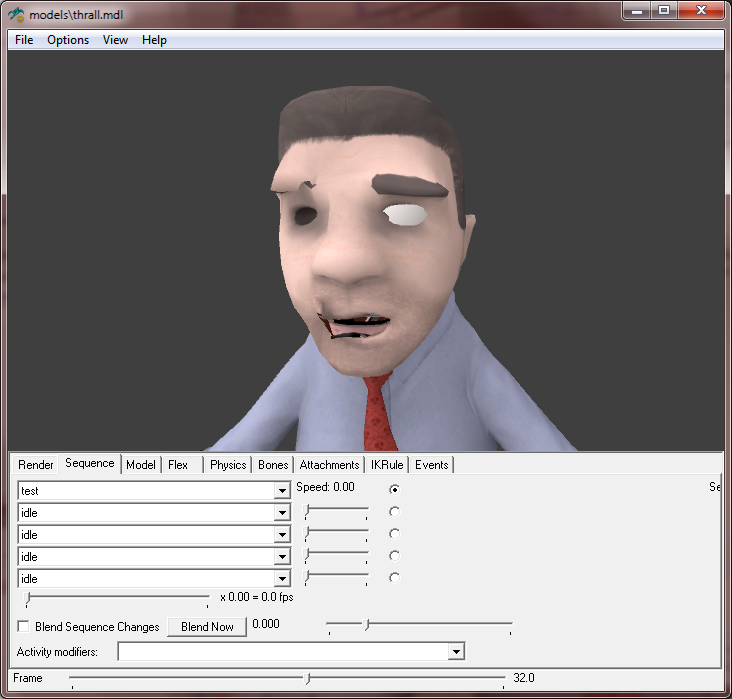Switch to the Render tab
This screenshot has width=732, height=699.
(x=36, y=465)
